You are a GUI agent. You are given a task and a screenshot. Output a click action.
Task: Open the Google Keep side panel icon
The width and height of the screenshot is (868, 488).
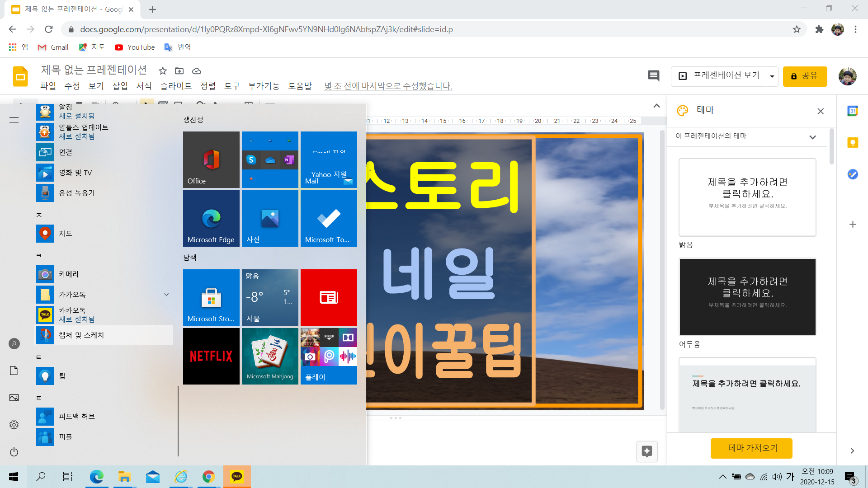pyautogui.click(x=852, y=143)
